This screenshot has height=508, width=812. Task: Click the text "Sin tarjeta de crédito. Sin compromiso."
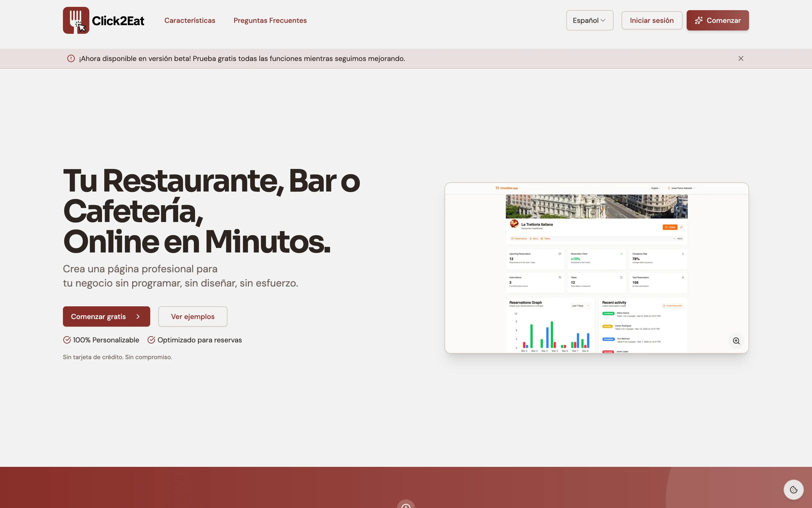coord(117,357)
